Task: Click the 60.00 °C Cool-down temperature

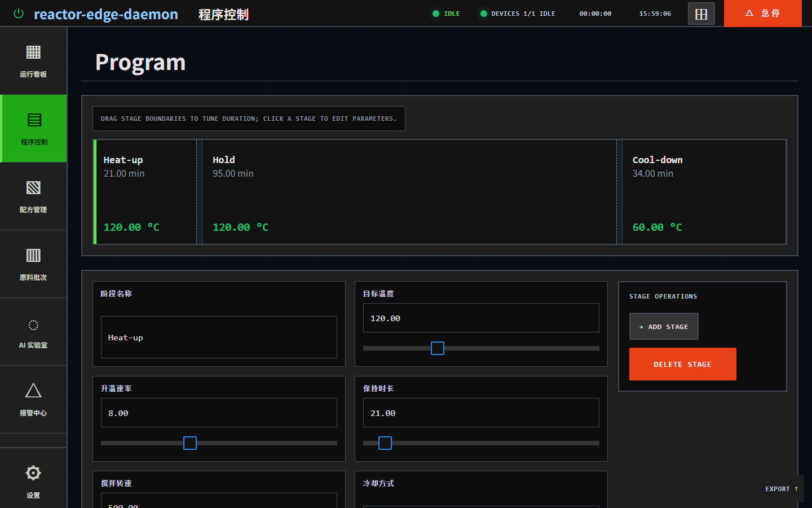Action: click(x=657, y=227)
